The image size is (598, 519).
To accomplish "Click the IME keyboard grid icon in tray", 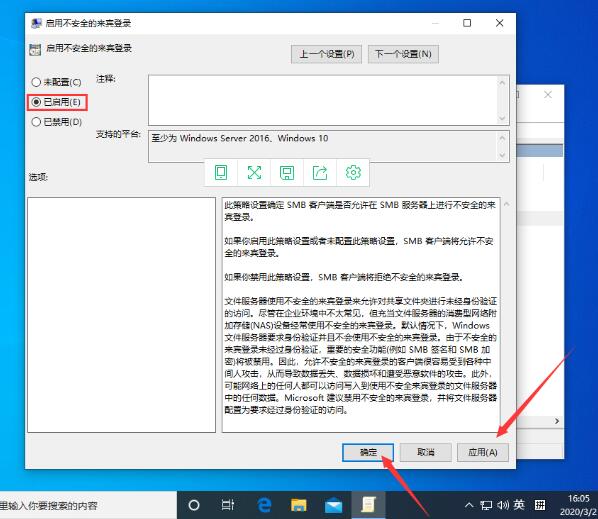I will [x=540, y=505].
